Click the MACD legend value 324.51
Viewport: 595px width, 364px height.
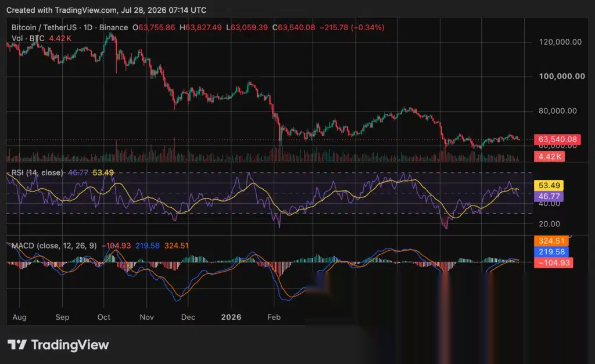177,246
